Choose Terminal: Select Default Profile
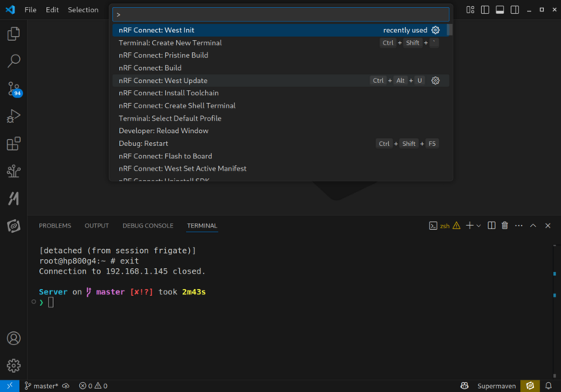Screen dimensions: 561x392 point(280,118)
